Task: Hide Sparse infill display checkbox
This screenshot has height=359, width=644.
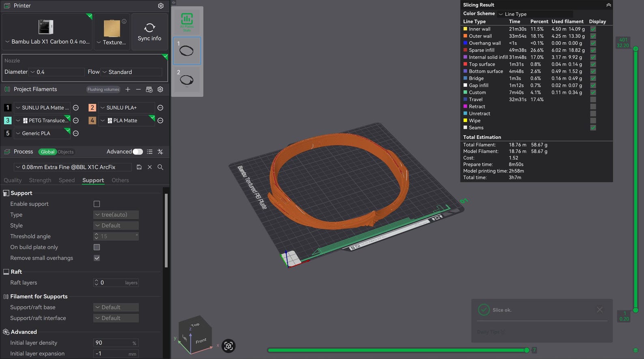Action: (x=593, y=50)
